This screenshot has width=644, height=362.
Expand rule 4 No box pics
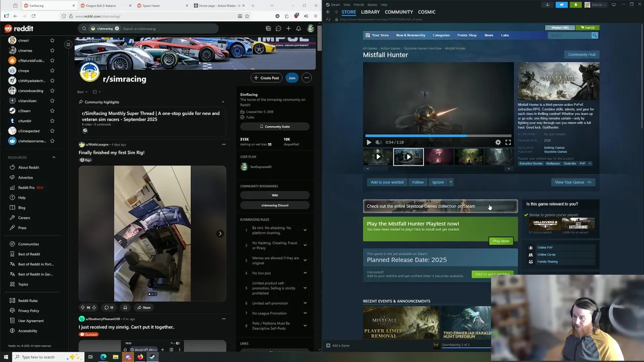(305, 273)
